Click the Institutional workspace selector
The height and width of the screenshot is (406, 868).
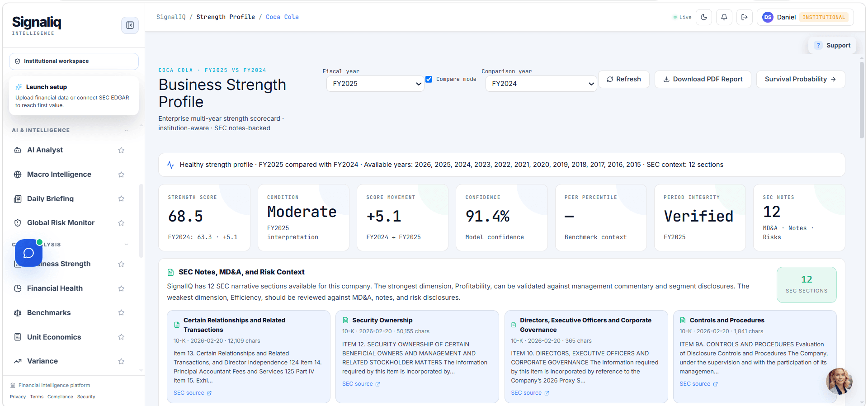pyautogui.click(x=74, y=61)
